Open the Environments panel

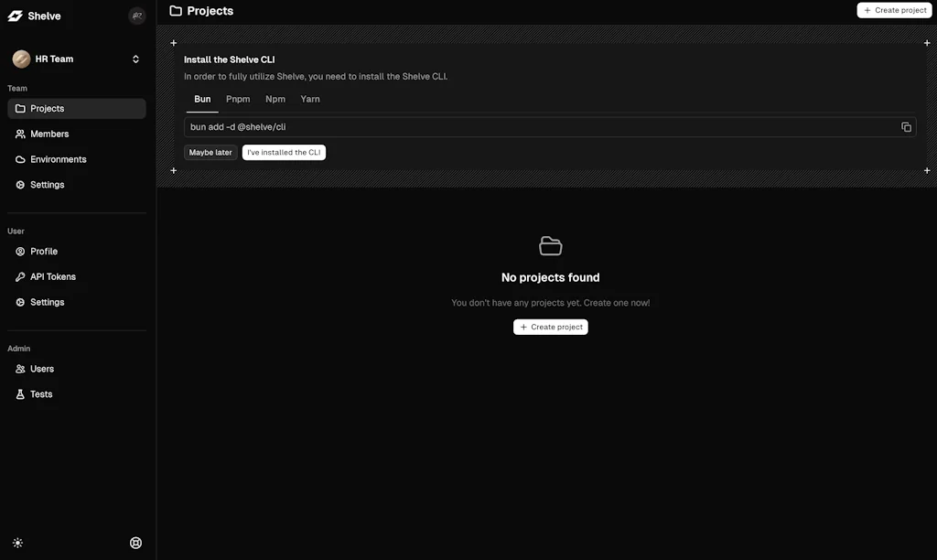click(59, 159)
